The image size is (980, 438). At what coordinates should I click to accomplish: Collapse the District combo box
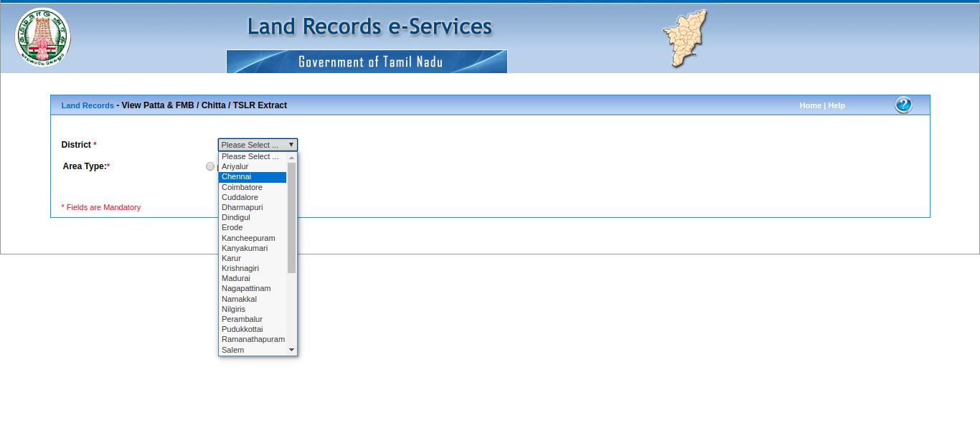[x=258, y=145]
